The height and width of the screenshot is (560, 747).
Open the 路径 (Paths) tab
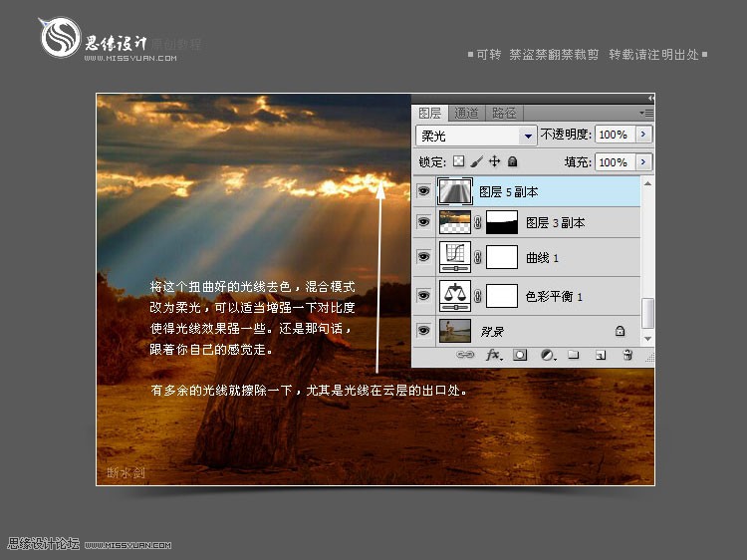pos(504,114)
